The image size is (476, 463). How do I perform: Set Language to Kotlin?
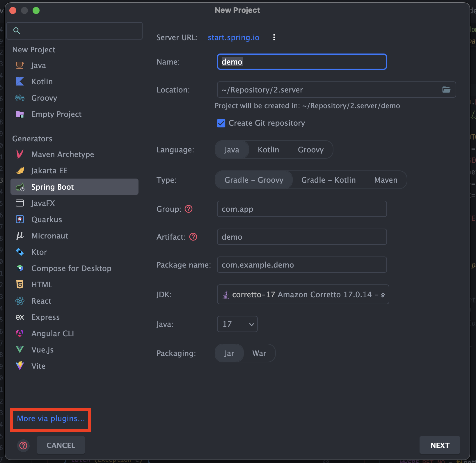click(268, 150)
